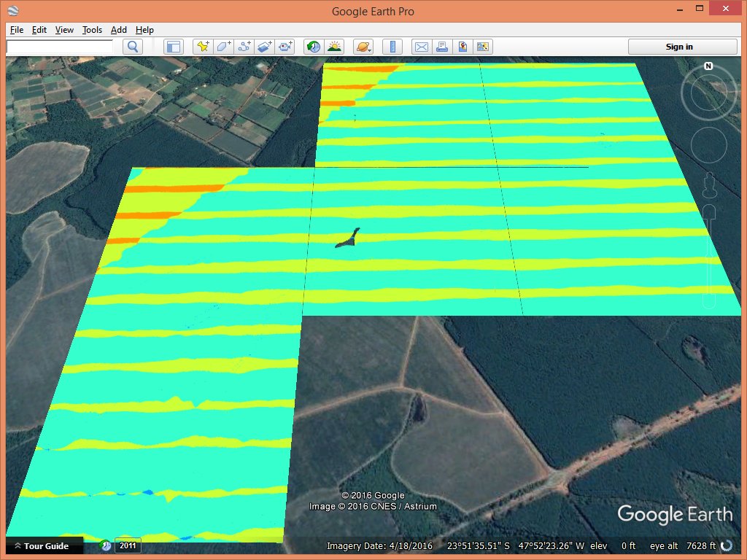
Task: Open the planet switcher dropdown
Action: click(363, 47)
